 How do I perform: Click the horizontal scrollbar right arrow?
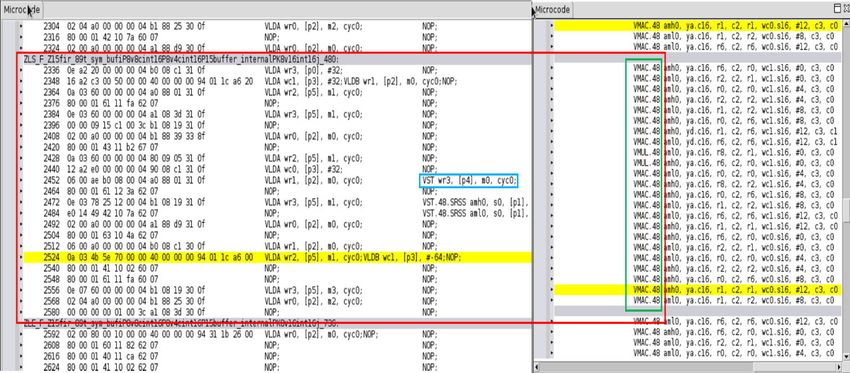[x=838, y=366]
